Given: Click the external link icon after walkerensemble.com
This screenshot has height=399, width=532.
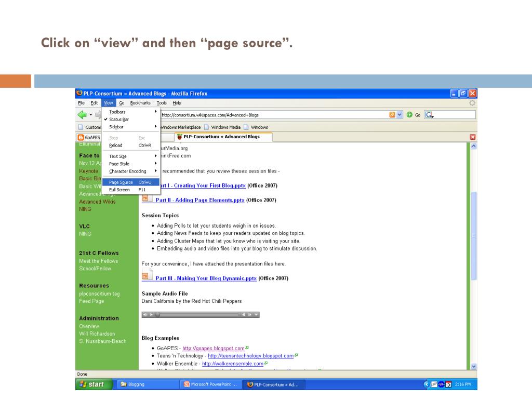Looking at the screenshot, I should coord(266,363).
